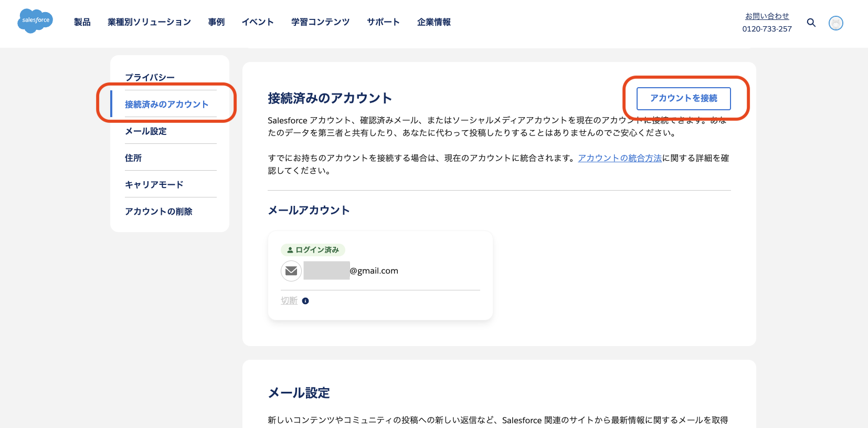The image size is (868, 428).
Task: Open the 企業情報 menu
Action: [434, 22]
